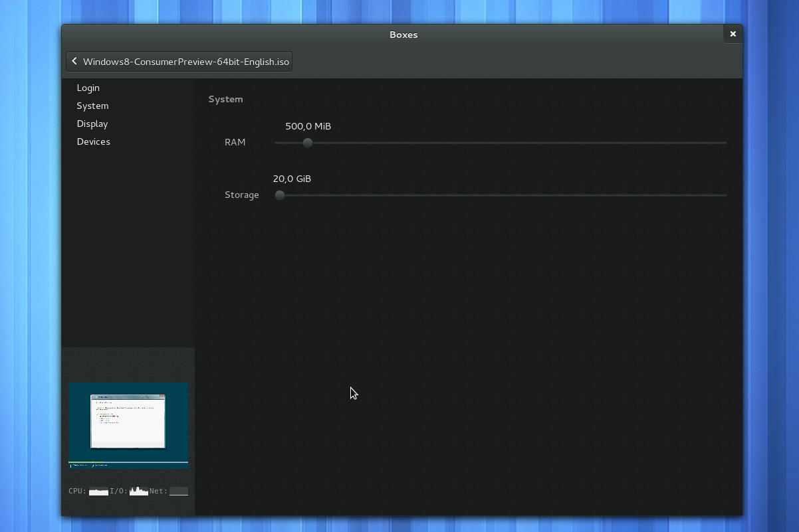Open the Login settings page
The image size is (799, 532).
88,88
